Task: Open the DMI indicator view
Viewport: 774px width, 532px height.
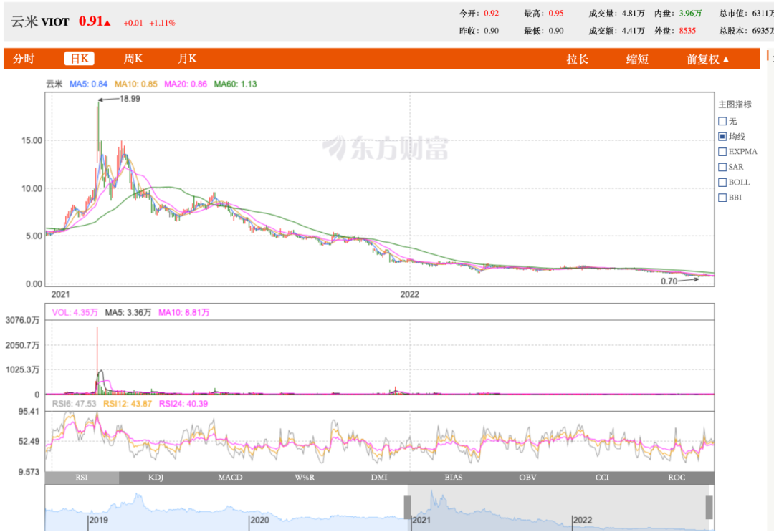Action: click(x=379, y=478)
